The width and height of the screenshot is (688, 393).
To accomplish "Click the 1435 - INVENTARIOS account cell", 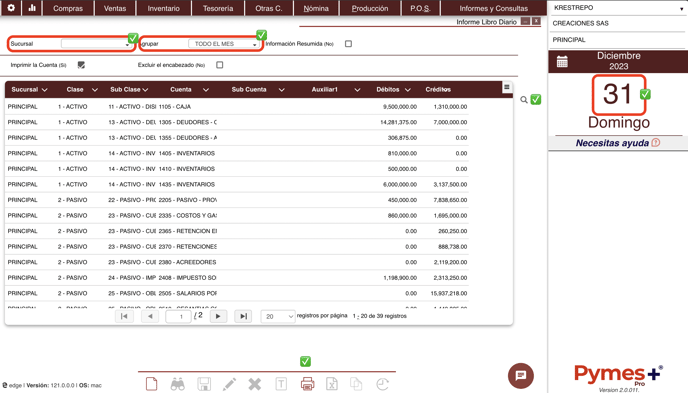I will click(187, 184).
